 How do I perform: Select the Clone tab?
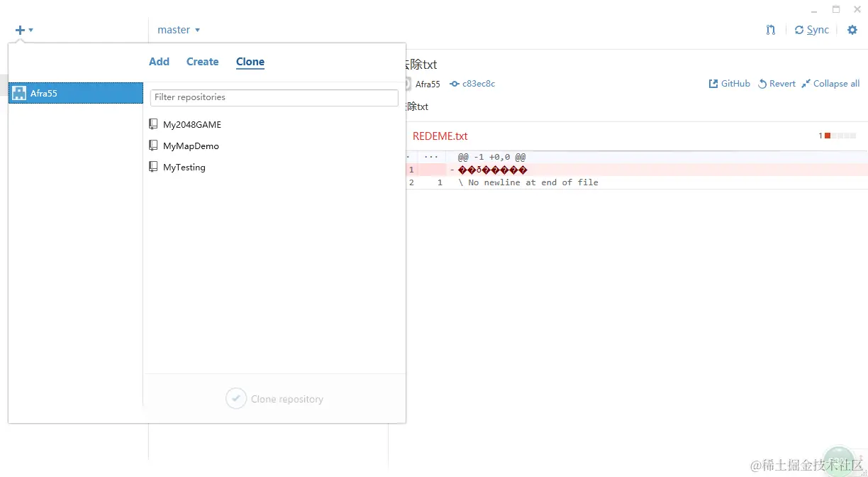(x=250, y=62)
